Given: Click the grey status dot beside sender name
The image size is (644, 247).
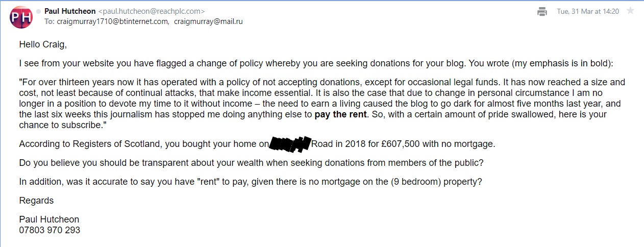Looking at the screenshot, I should [38, 11].
